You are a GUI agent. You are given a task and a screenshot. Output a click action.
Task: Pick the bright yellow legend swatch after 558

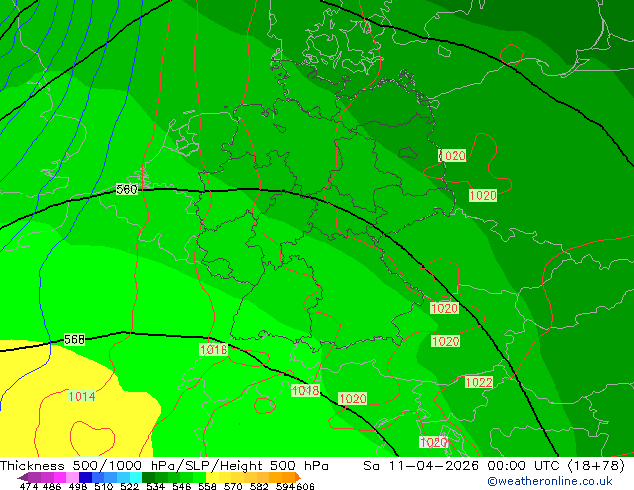(x=212, y=477)
